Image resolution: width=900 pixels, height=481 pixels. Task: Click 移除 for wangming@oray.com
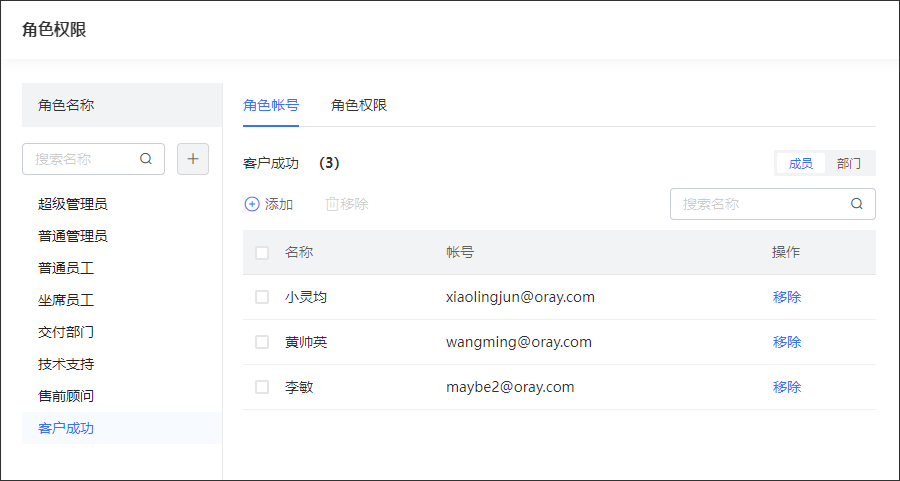point(787,342)
